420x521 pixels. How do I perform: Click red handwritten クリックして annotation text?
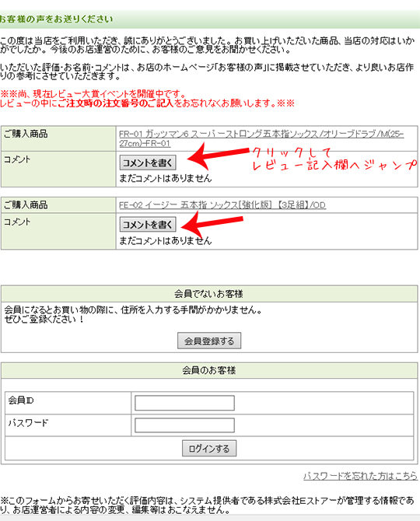tap(292, 153)
